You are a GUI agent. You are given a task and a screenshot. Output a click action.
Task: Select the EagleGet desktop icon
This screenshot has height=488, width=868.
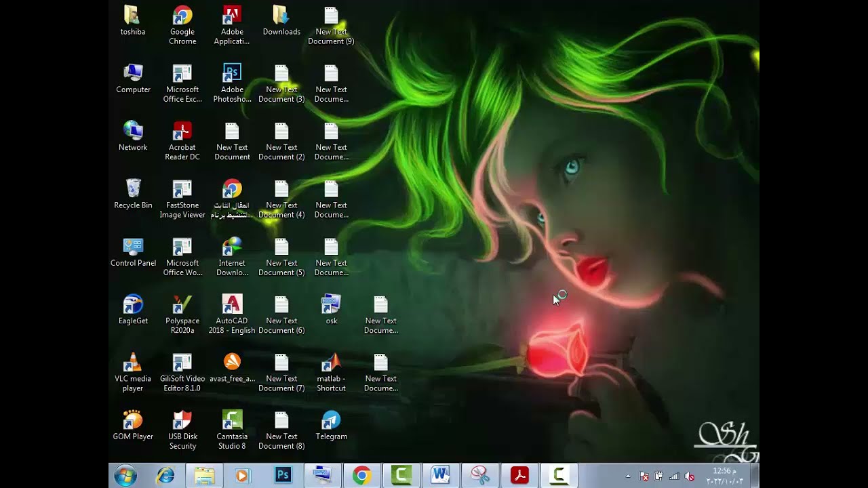[x=133, y=309]
